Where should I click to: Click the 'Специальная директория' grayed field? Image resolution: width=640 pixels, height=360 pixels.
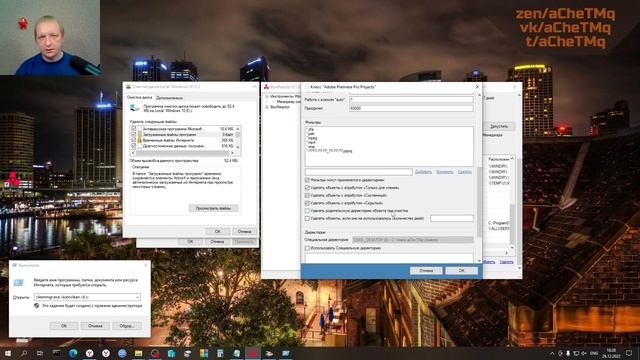[x=413, y=240]
